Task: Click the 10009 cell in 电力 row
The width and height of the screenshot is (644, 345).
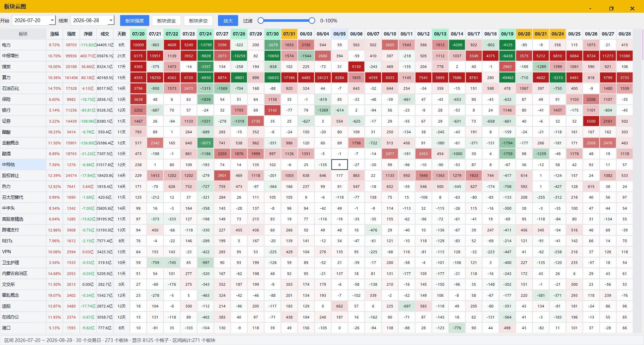Action: tap(138, 45)
